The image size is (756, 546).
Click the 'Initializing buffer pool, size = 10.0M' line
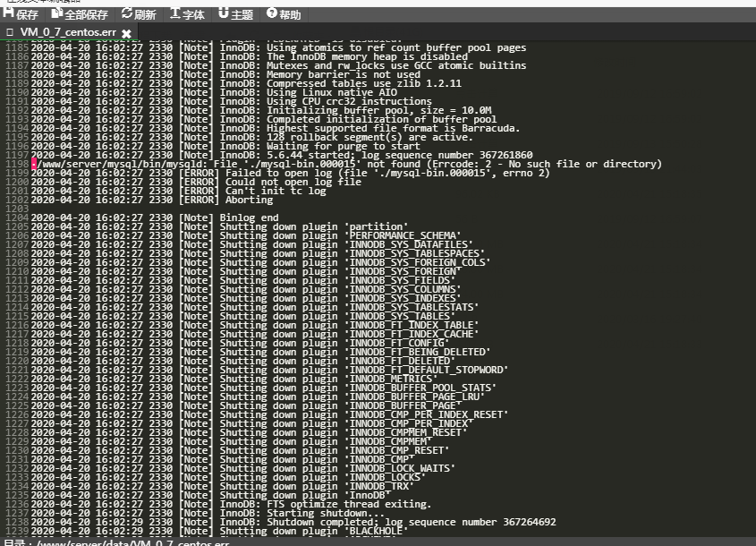click(261, 110)
